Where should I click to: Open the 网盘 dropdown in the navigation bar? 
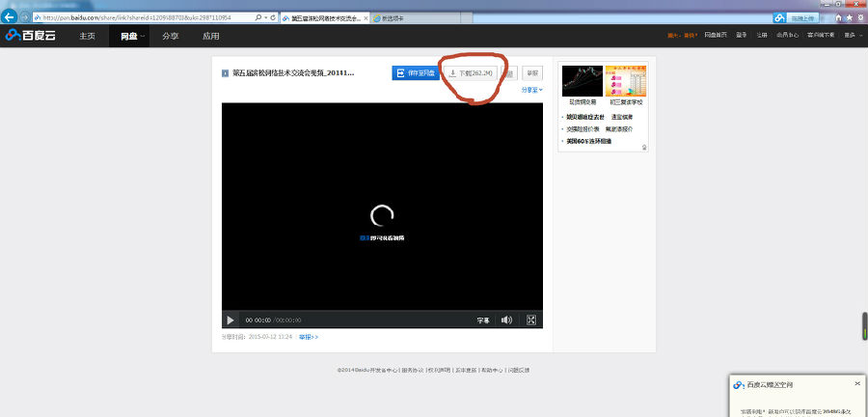(x=133, y=37)
